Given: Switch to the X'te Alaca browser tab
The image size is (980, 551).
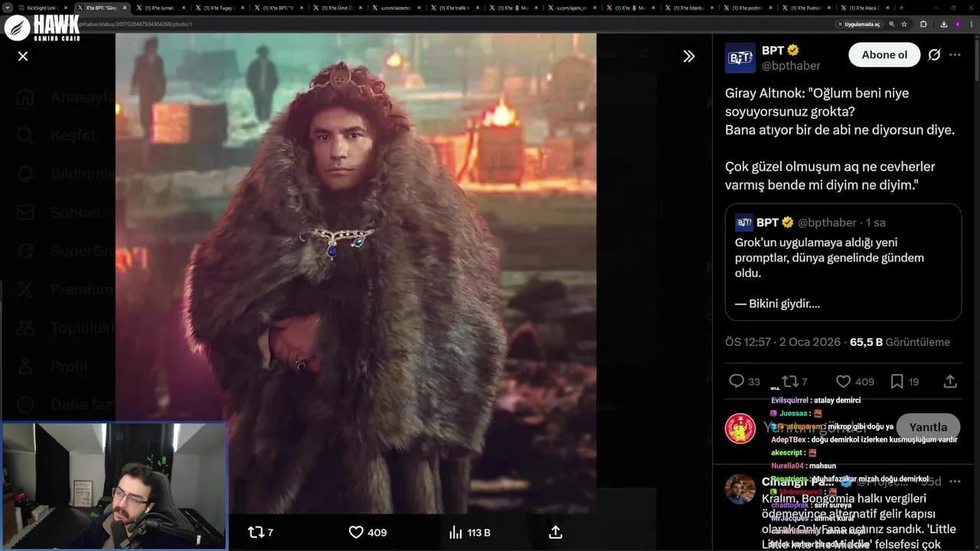Looking at the screenshot, I should (867, 8).
